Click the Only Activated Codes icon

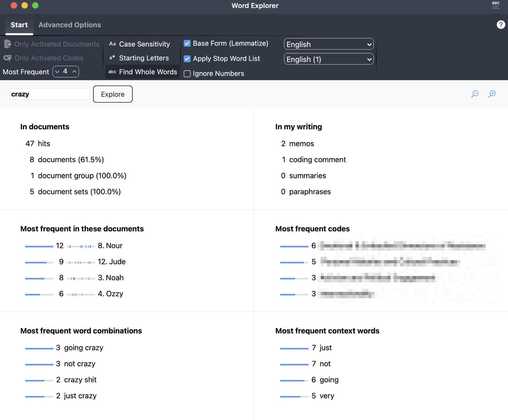point(8,58)
